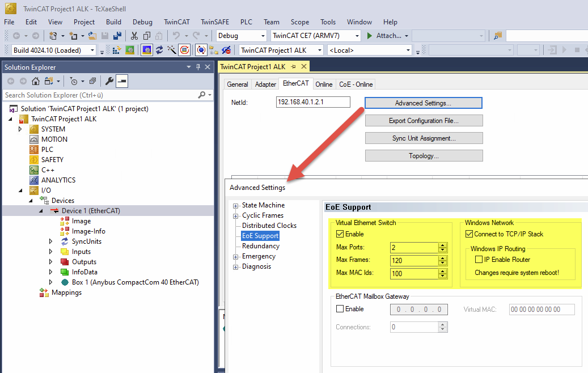Toggle Preview Selected Items icon
Screen dimensions: 588x373
click(122, 81)
